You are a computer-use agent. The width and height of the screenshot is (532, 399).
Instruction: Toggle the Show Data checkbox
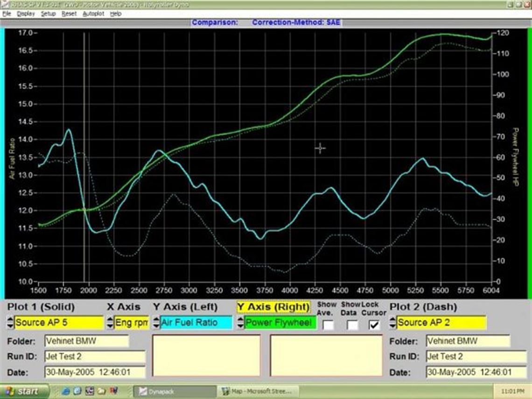click(x=352, y=325)
